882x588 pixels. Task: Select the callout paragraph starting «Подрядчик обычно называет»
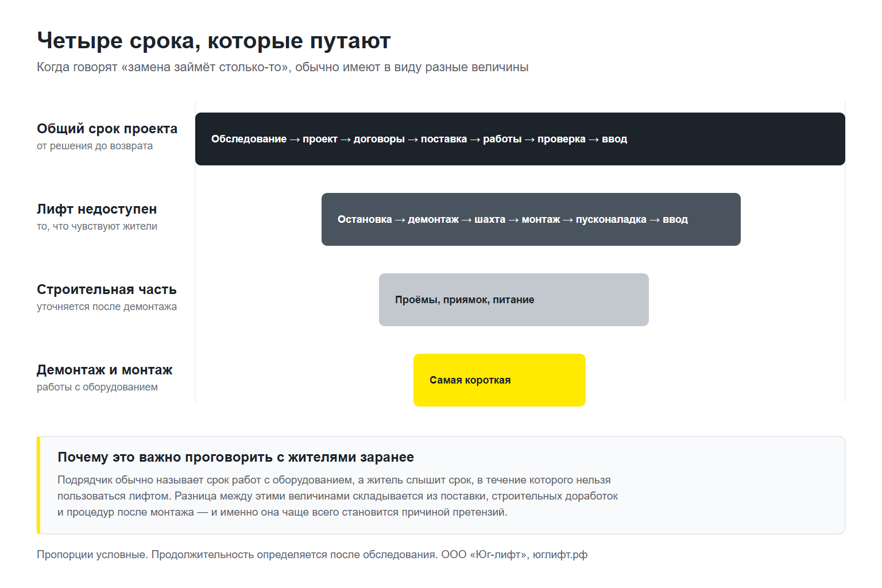point(338,496)
